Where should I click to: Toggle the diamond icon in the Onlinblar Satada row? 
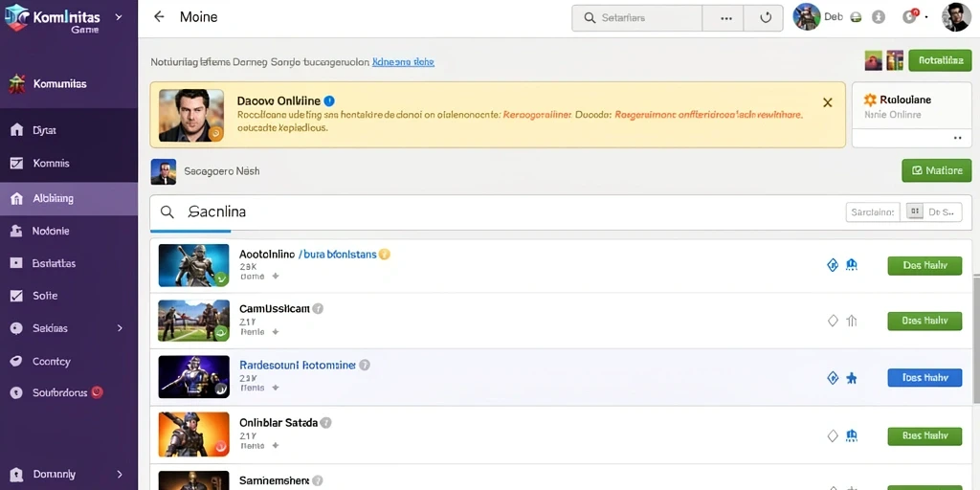coord(833,435)
